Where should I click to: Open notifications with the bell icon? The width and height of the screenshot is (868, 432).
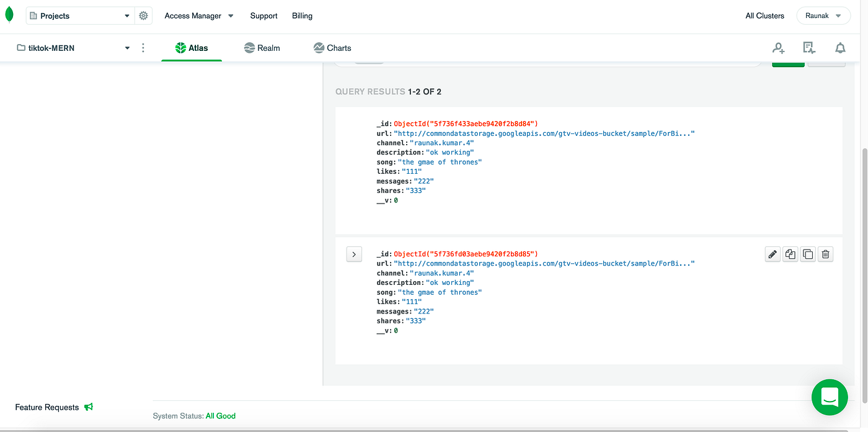(x=840, y=48)
